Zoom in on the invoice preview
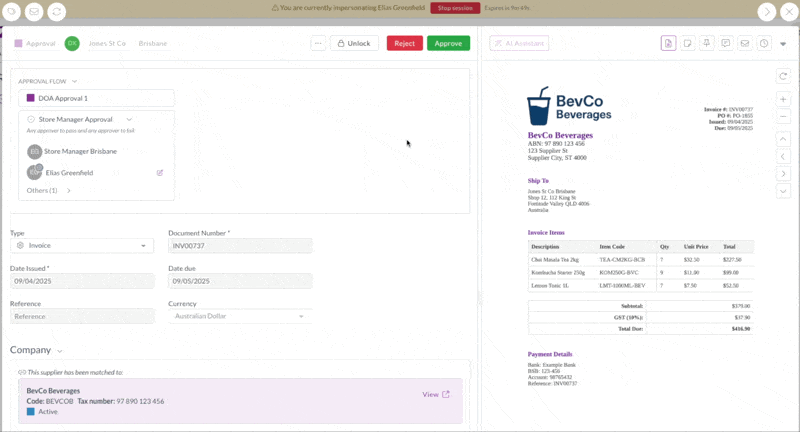 tap(783, 99)
